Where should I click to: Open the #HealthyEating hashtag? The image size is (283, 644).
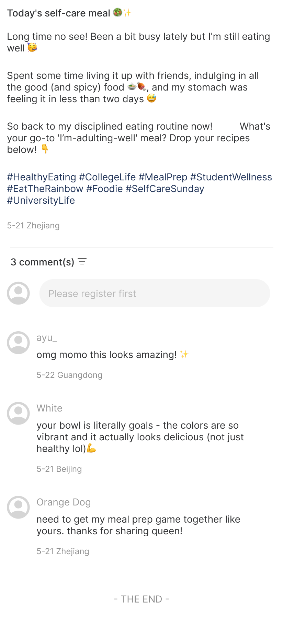pyautogui.click(x=42, y=177)
